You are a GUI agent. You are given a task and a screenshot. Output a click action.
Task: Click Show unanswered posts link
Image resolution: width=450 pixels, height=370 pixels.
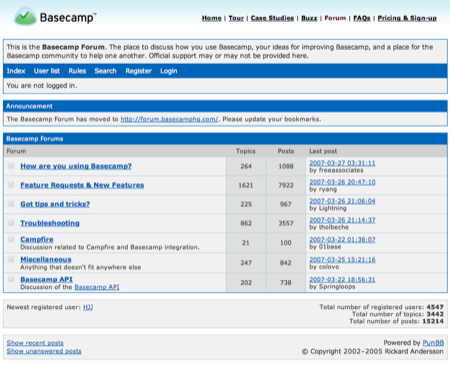(44, 351)
